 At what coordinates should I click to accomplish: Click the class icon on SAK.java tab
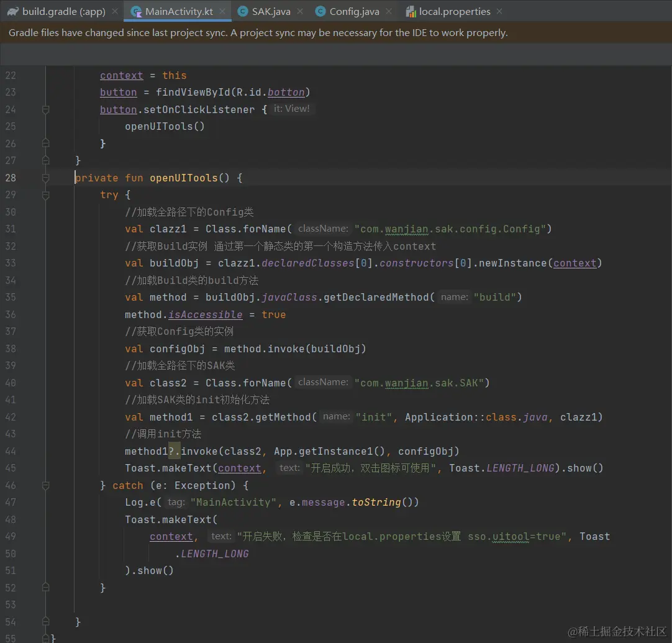pos(243,11)
